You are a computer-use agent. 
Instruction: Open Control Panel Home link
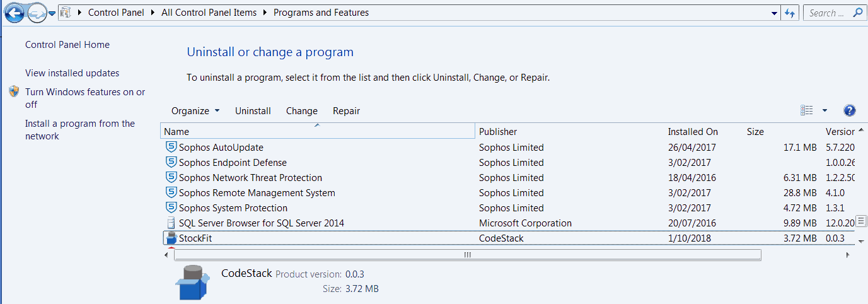coord(67,45)
